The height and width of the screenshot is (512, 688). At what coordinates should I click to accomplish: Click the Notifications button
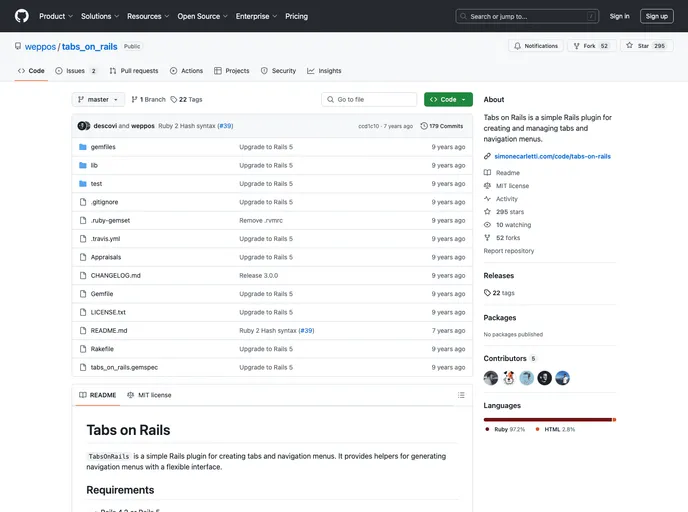tap(536, 46)
